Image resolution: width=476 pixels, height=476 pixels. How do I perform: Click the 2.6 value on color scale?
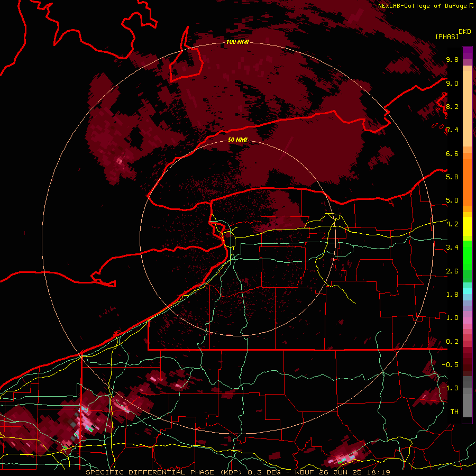click(452, 271)
